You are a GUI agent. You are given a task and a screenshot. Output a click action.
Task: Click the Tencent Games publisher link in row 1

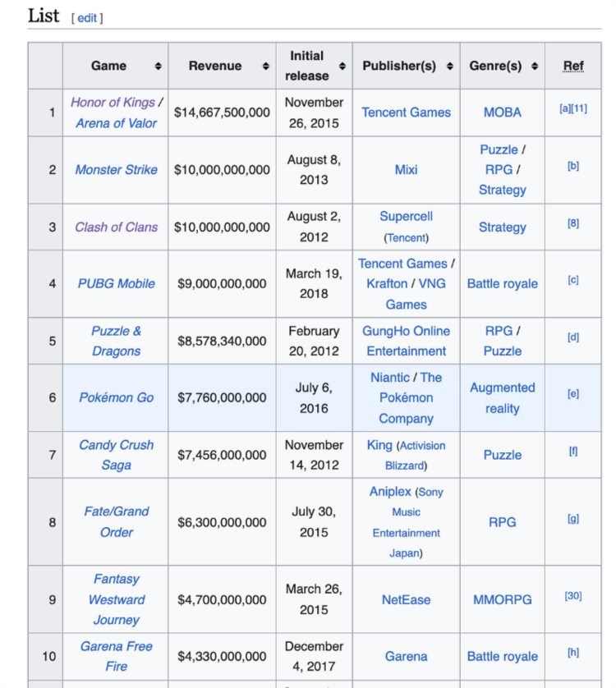pos(406,112)
